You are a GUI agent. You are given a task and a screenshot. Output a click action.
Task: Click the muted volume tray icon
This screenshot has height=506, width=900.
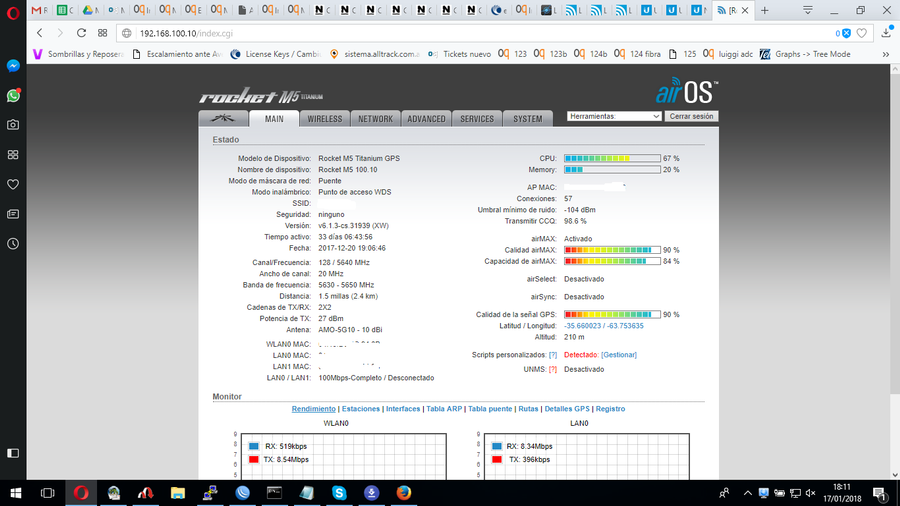pos(810,493)
